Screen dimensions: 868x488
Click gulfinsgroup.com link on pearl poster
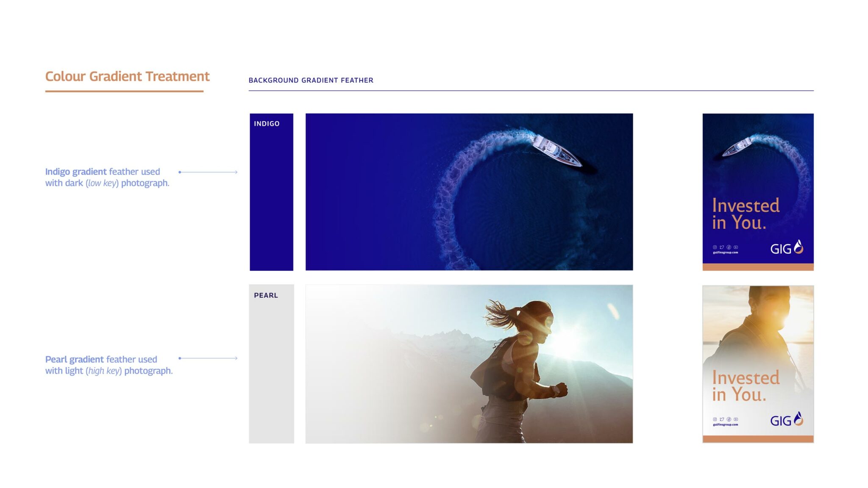click(x=725, y=424)
